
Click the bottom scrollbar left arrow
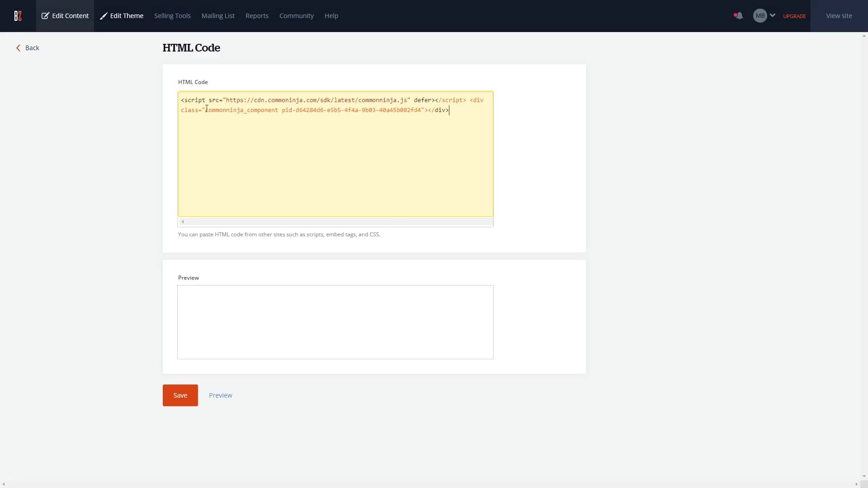(x=4, y=484)
